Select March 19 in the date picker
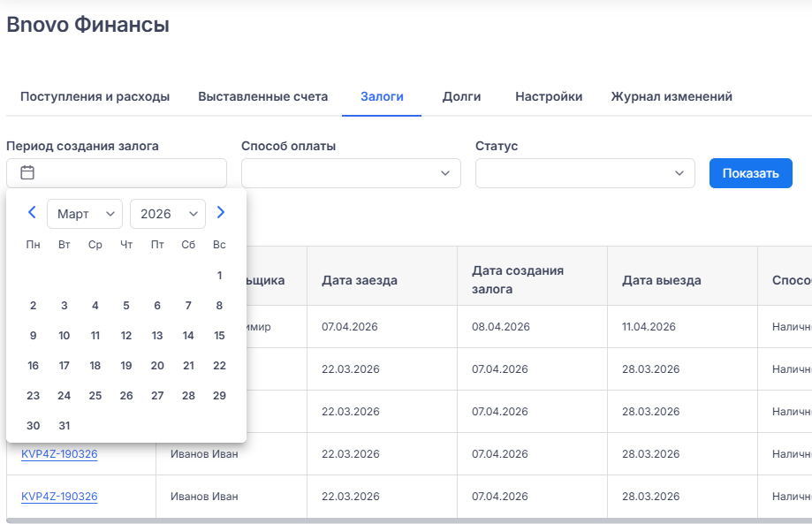 click(126, 366)
